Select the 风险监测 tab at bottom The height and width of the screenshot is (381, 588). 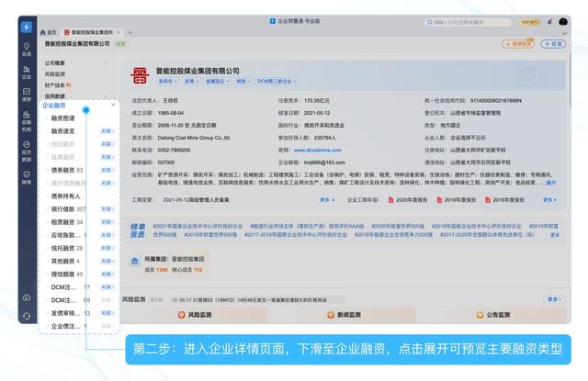tap(195, 315)
